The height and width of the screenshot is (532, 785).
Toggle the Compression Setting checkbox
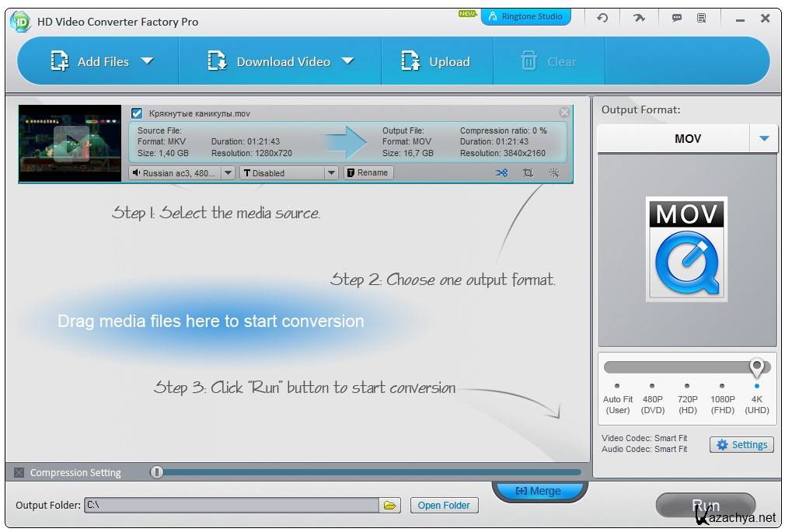point(19,472)
